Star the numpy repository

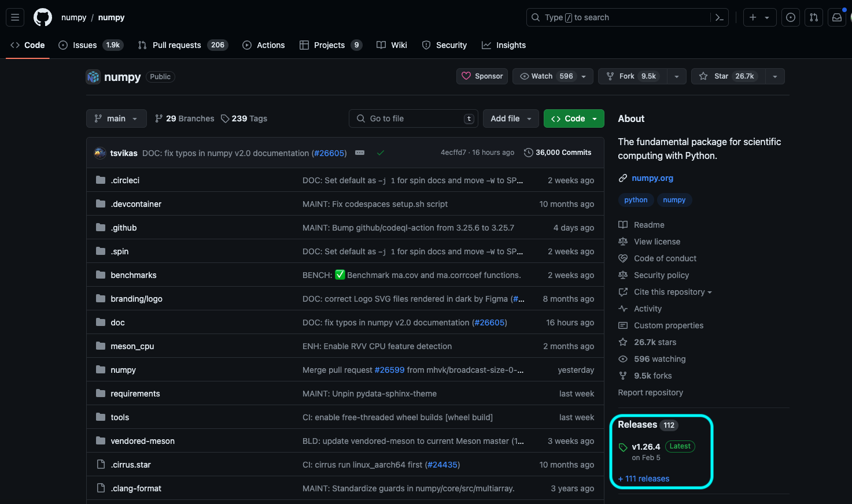[728, 76]
